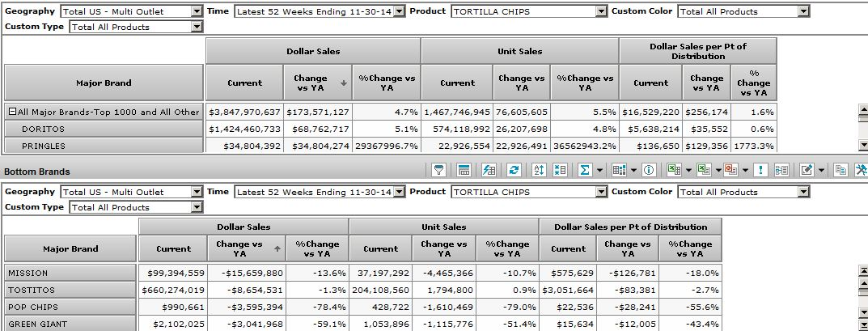Click the A-Z sort icon
The image size is (868, 331).
click(x=540, y=171)
